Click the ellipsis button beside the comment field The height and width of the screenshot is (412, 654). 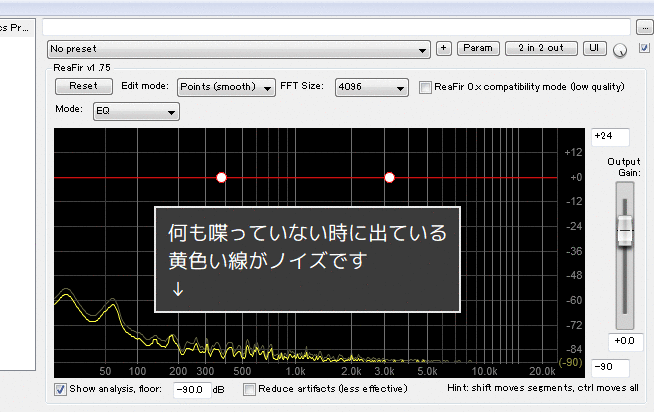(x=643, y=27)
